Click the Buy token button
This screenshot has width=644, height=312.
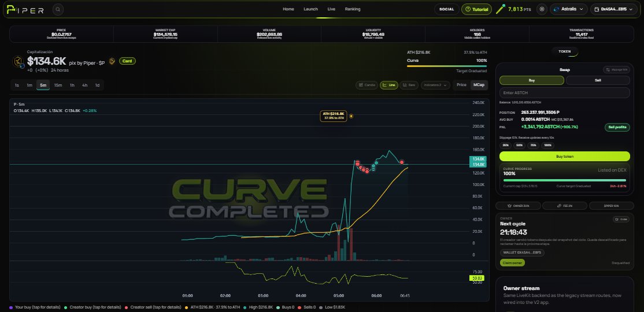564,157
